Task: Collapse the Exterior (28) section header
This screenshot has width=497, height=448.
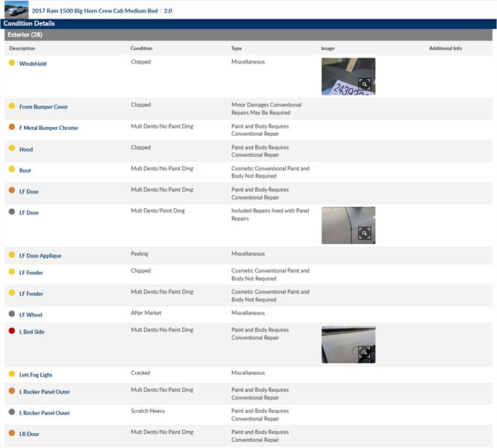Action: [x=25, y=35]
